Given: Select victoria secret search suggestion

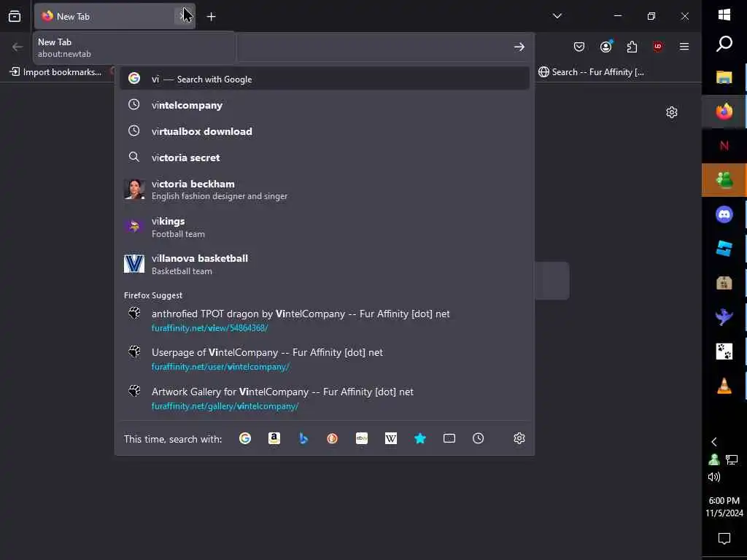Looking at the screenshot, I should pos(325,157).
